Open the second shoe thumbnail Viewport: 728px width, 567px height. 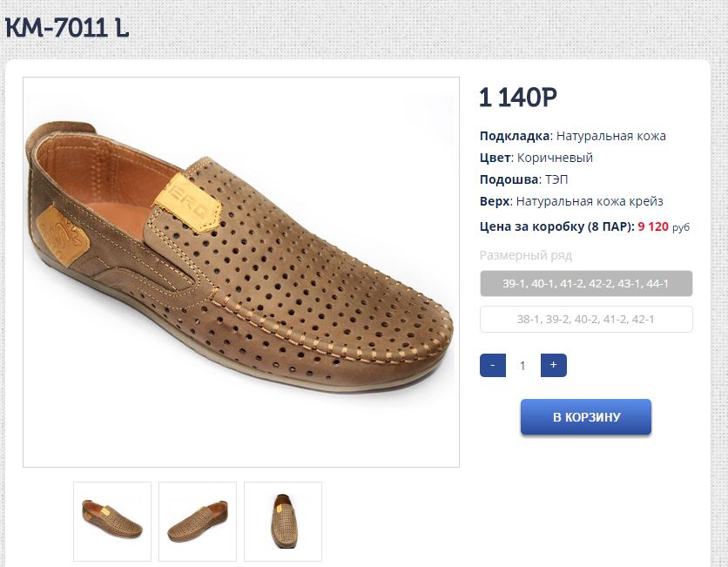(x=198, y=521)
